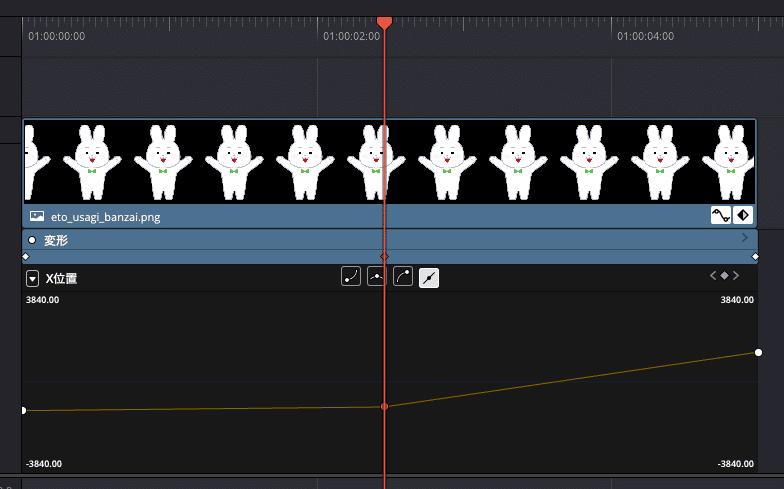The image size is (784, 489).
Task: Select first keyframe diamond on 変形 track
Action: click(26, 256)
